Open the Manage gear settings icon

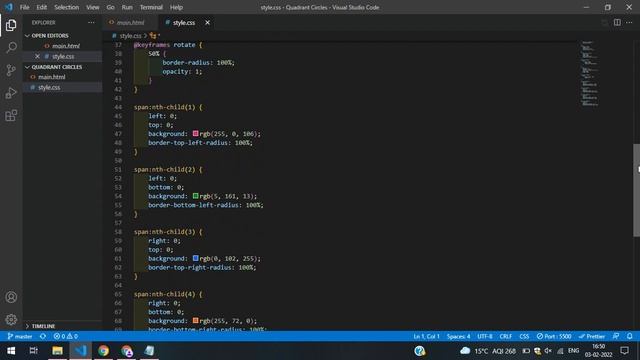pyautogui.click(x=11, y=319)
